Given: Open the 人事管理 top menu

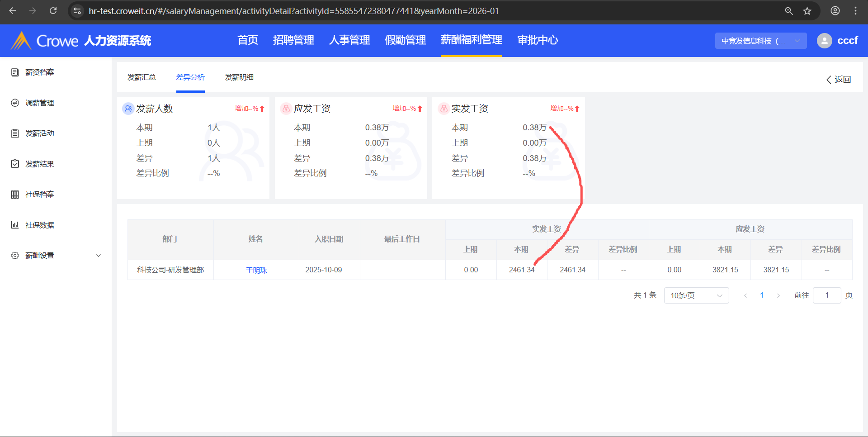Looking at the screenshot, I should [x=349, y=40].
